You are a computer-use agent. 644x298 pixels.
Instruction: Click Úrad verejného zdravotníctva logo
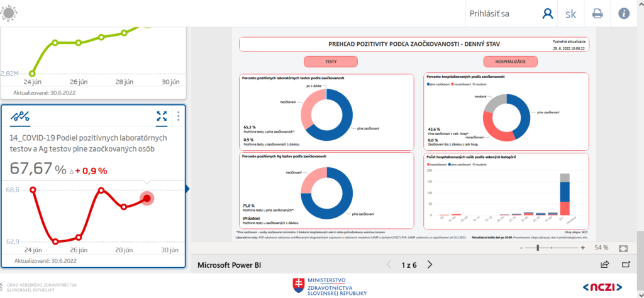click(38, 287)
